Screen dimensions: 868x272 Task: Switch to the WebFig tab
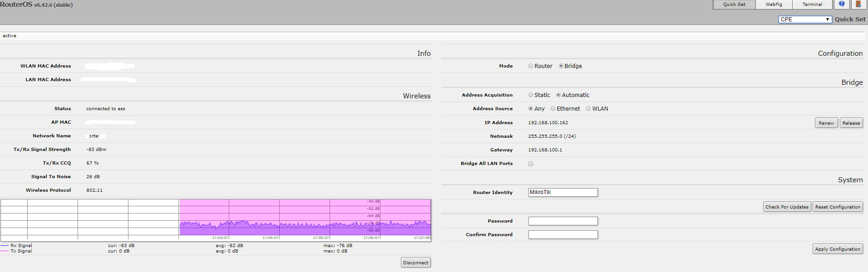pos(774,5)
